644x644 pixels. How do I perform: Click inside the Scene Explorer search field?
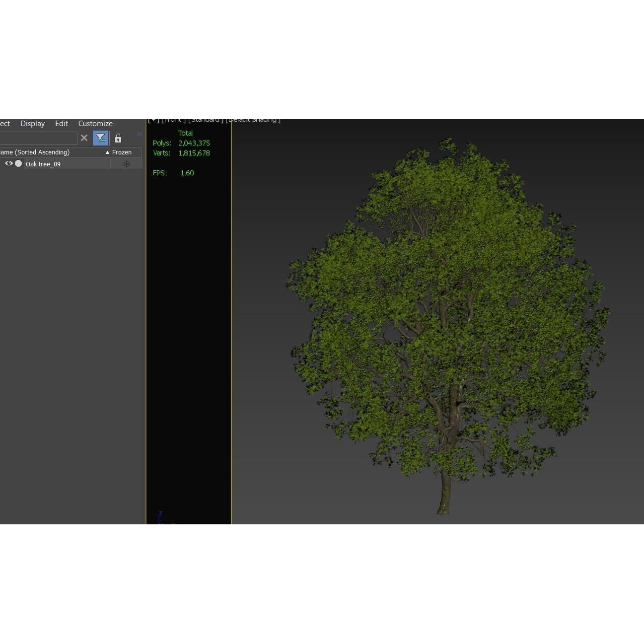point(40,138)
